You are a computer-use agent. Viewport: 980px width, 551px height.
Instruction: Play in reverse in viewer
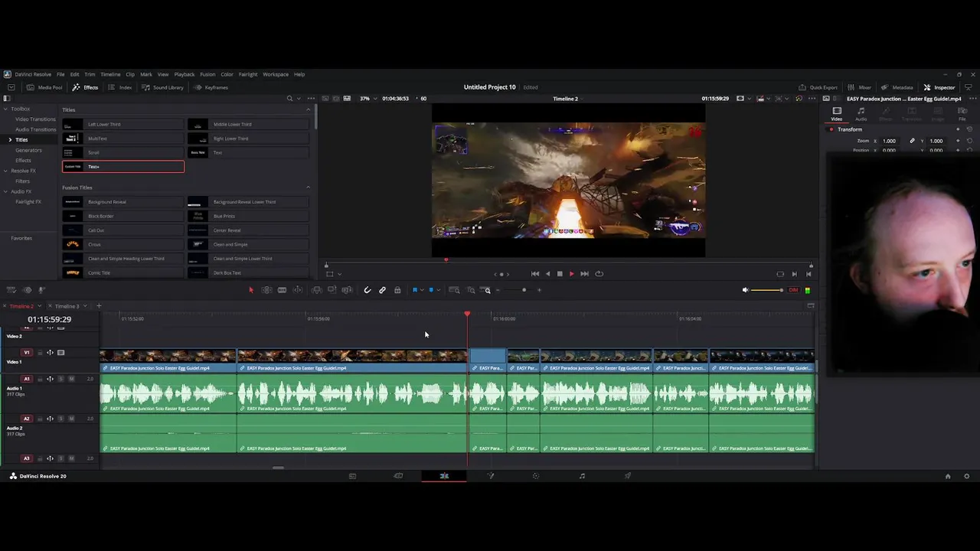pyautogui.click(x=547, y=274)
